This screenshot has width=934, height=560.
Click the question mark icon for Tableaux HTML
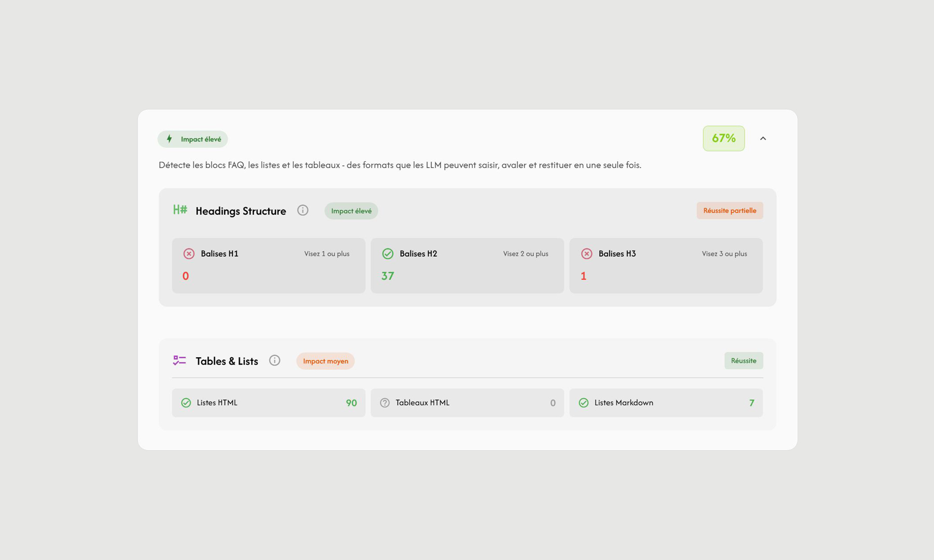pyautogui.click(x=384, y=403)
